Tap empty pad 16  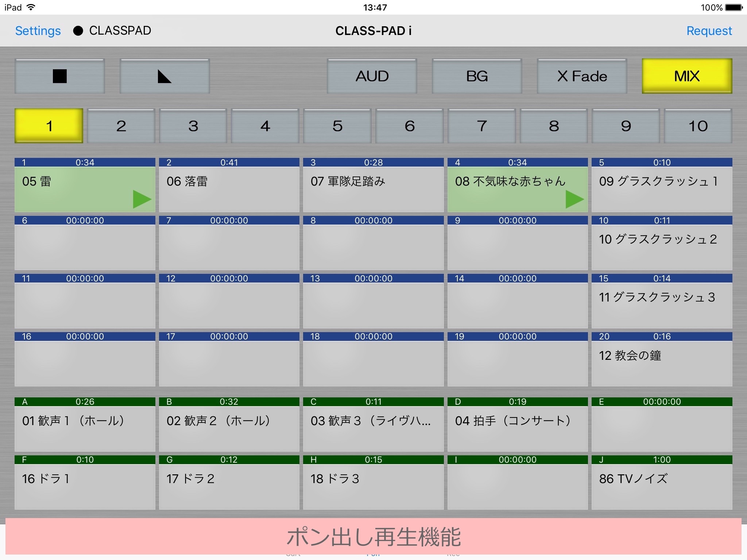pos(85,359)
